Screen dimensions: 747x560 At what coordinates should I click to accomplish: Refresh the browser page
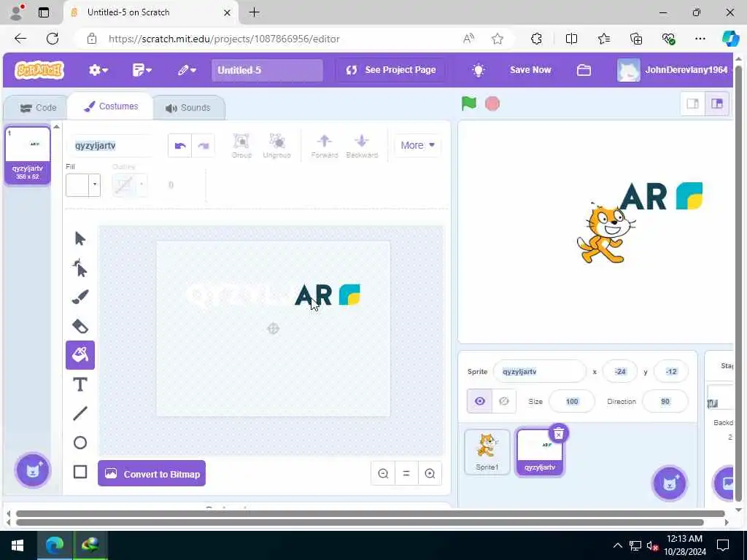[53, 39]
